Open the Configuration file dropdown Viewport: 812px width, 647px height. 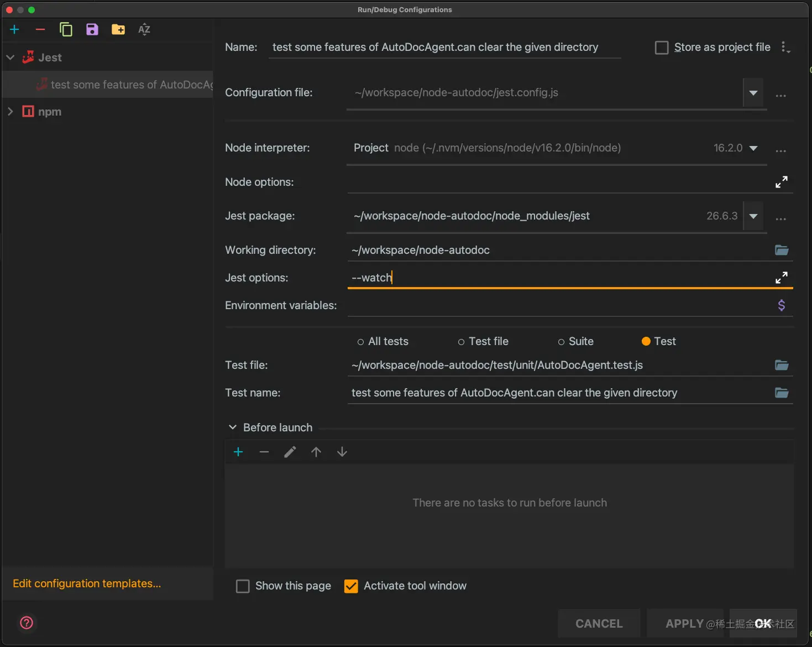click(753, 93)
